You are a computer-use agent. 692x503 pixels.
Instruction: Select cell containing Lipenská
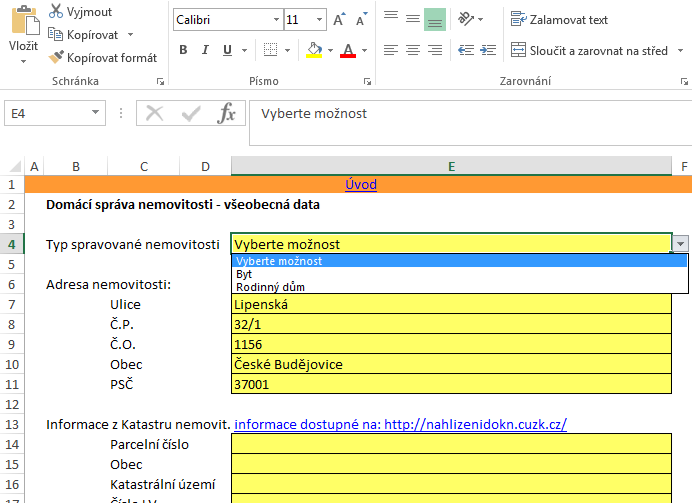451,304
